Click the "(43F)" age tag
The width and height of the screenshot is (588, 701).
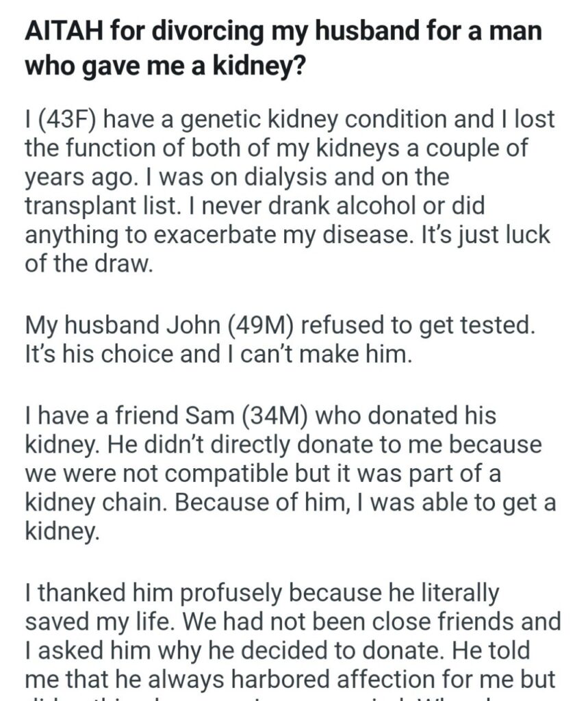pos(66,121)
